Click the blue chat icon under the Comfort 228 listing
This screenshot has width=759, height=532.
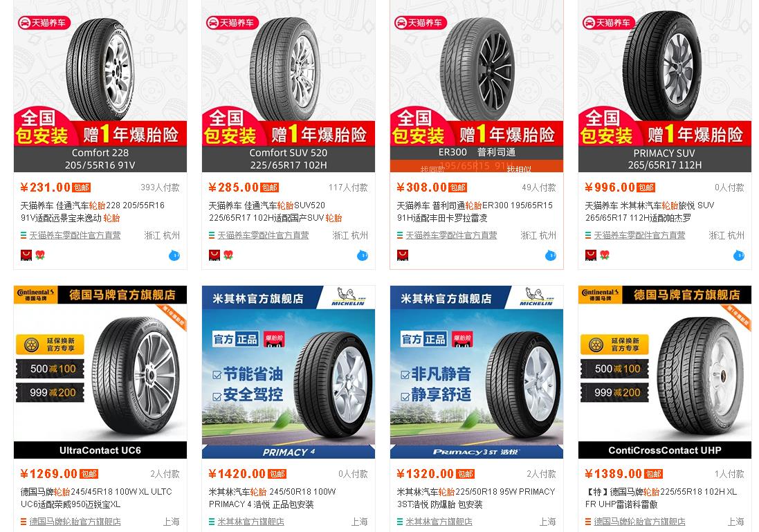(x=174, y=255)
